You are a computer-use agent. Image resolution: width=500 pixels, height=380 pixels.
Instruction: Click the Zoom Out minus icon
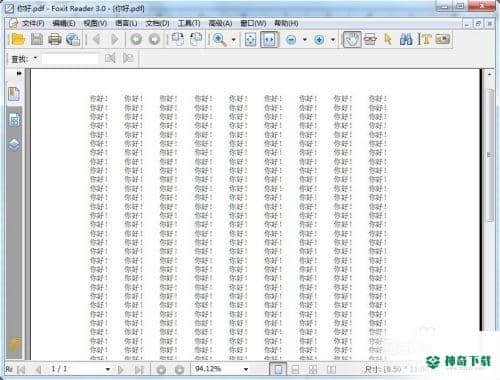[291, 40]
